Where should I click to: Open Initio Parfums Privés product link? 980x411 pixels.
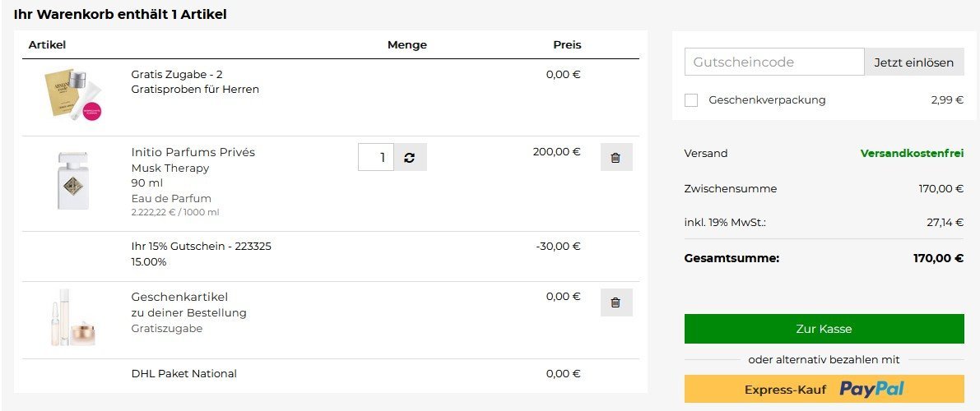coord(193,152)
